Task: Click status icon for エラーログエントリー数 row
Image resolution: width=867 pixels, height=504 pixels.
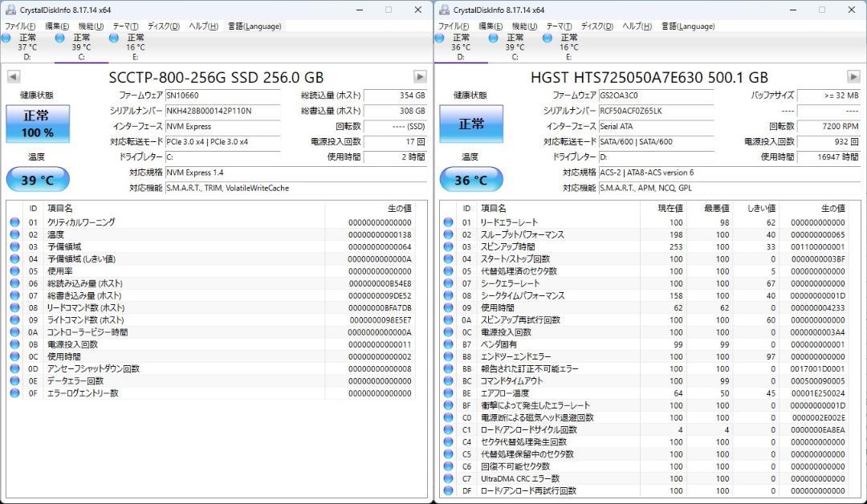Action: (15, 393)
